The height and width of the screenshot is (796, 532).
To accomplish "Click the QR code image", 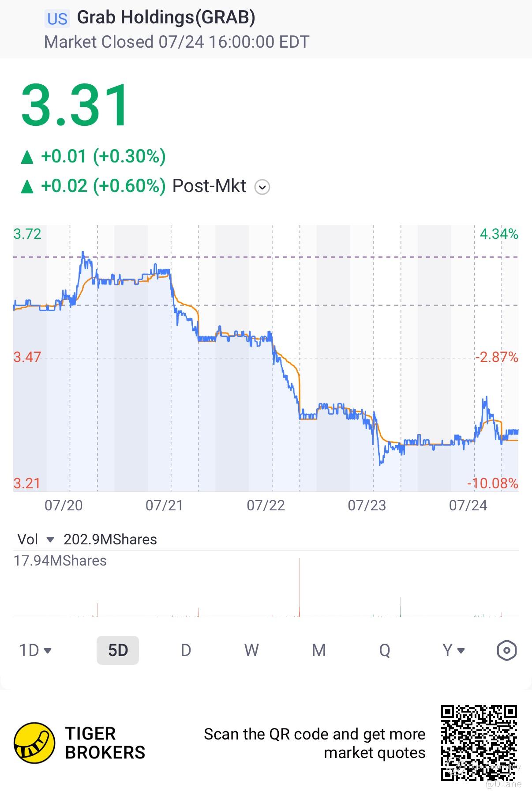I will [x=479, y=743].
